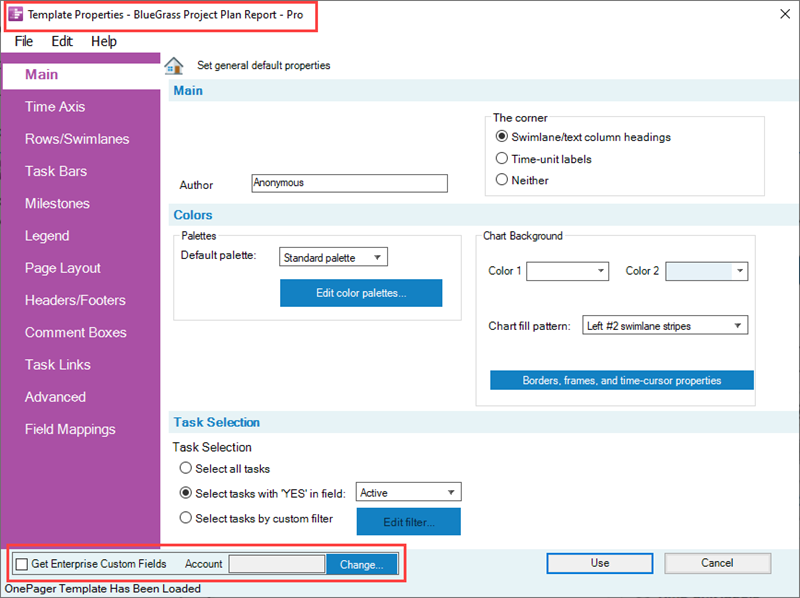Viewport: 800px width, 598px height.
Task: Go to the Milestones tab
Action: point(57,203)
